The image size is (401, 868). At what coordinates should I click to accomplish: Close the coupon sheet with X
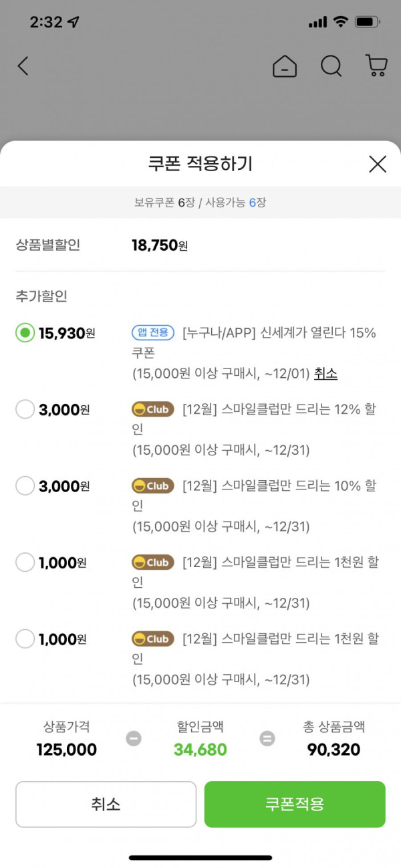point(378,164)
